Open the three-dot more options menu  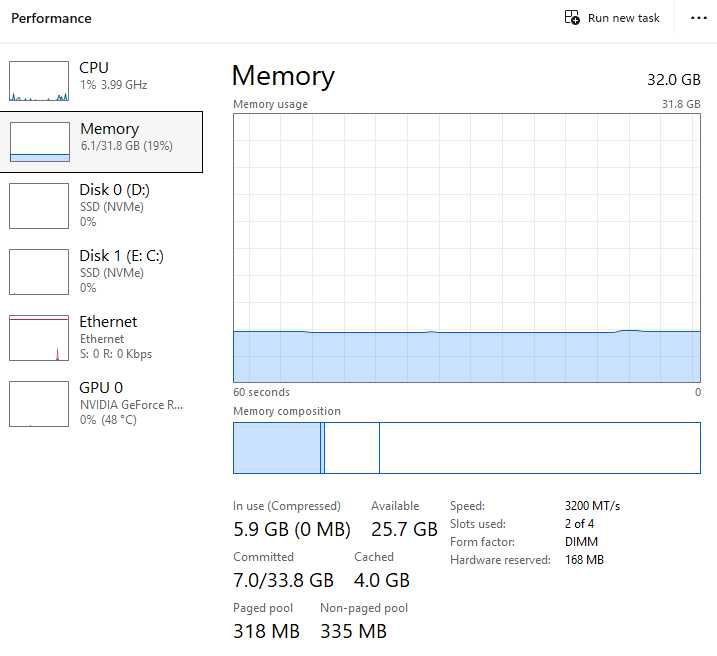click(698, 18)
